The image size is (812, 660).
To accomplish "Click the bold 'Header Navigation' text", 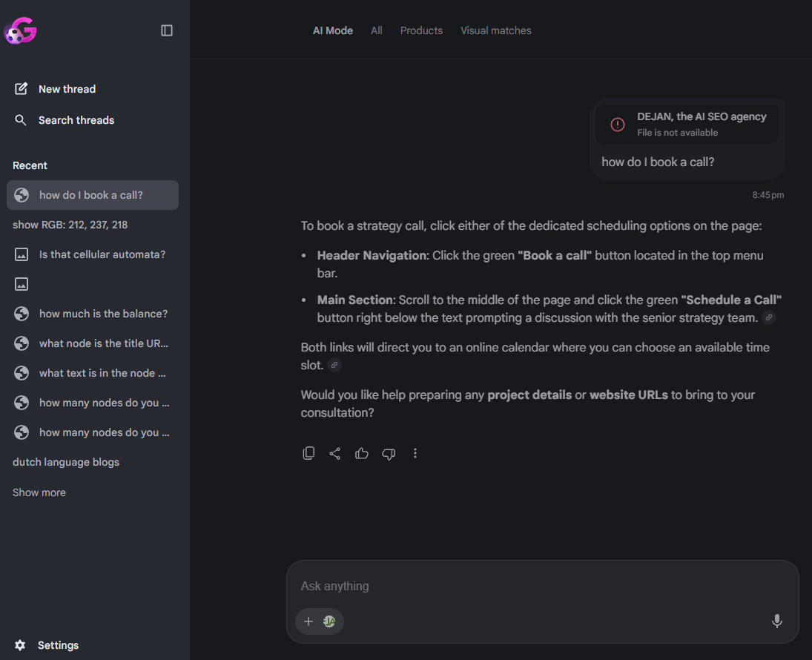I will click(x=372, y=255).
